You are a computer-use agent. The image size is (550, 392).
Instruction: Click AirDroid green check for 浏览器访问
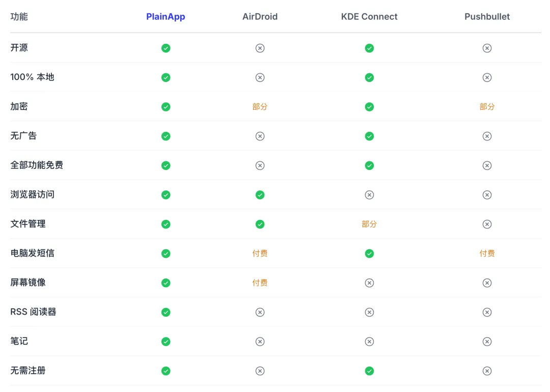click(260, 194)
